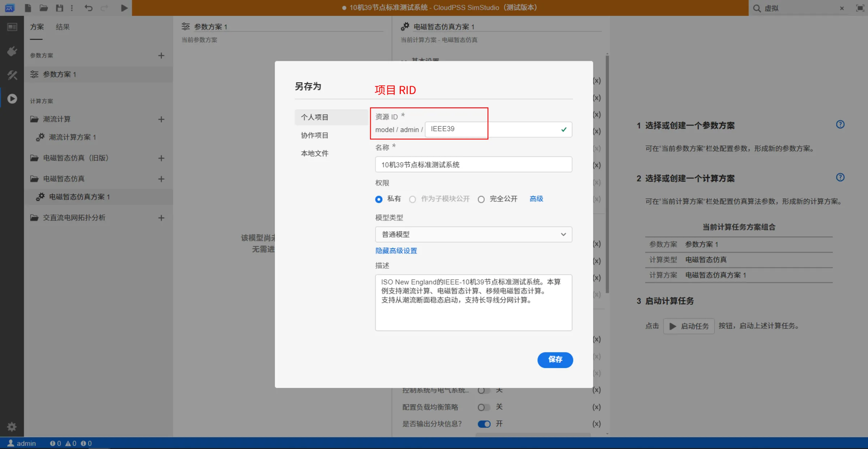Select 参数方案 1 in the list
The height and width of the screenshot is (449, 868).
click(x=98, y=74)
